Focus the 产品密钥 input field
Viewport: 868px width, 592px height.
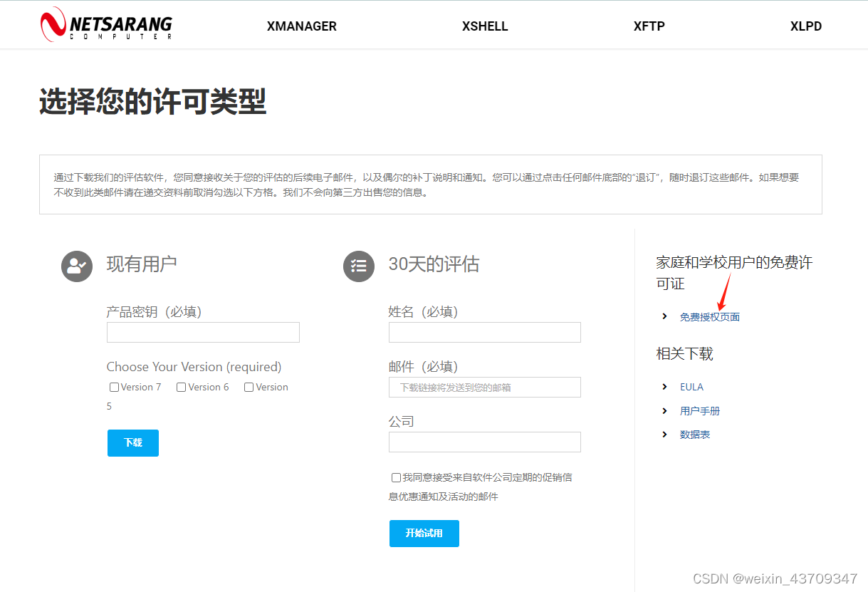coord(203,332)
